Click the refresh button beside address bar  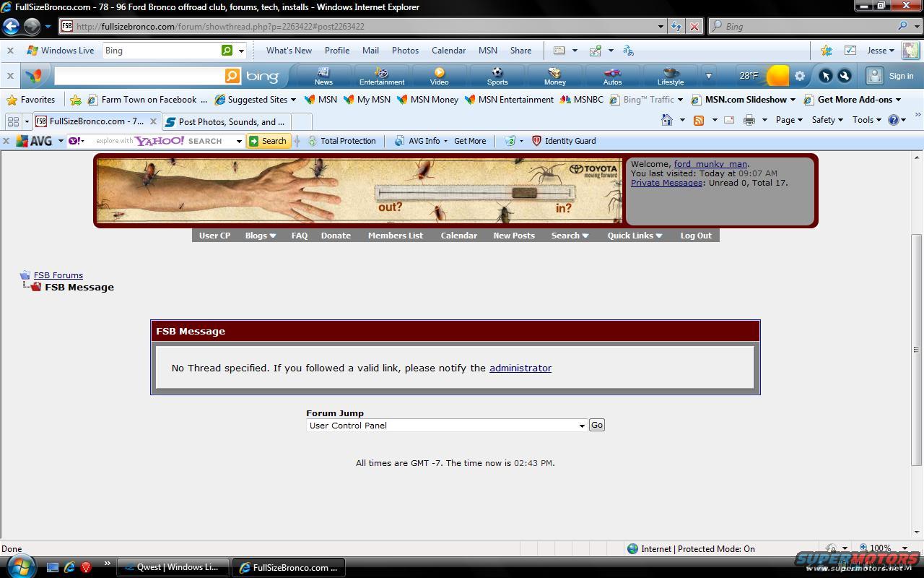pos(676,27)
